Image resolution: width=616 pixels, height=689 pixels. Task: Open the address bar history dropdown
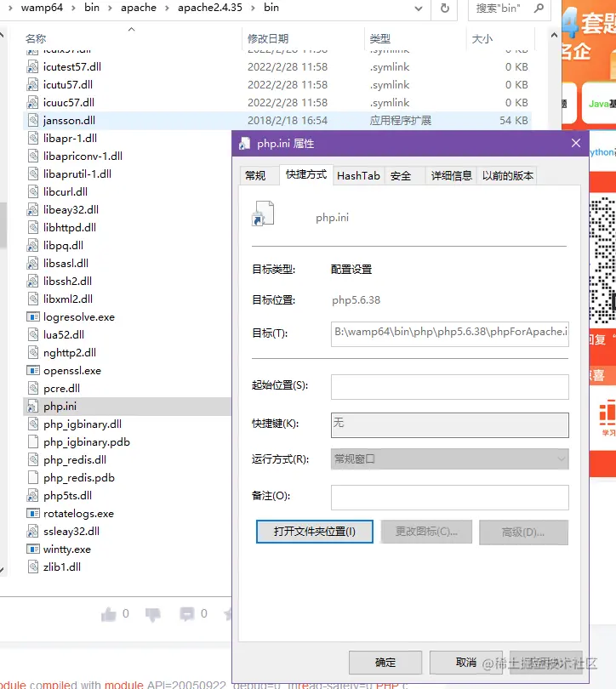click(419, 8)
